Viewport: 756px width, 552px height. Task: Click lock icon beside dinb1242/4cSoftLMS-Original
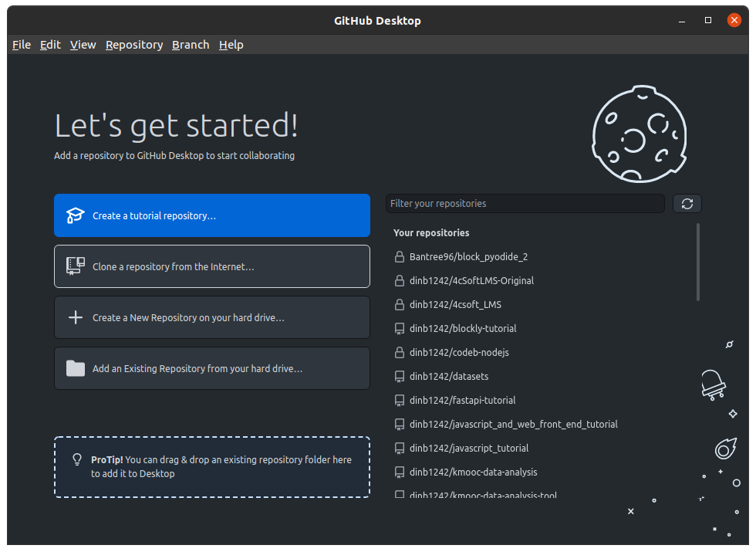(x=400, y=281)
